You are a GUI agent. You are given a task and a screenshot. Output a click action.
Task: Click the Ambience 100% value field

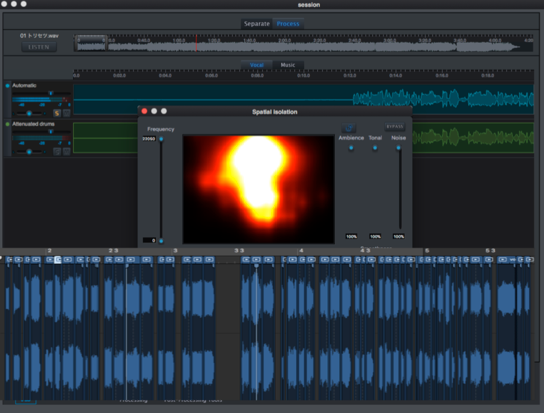pos(351,236)
